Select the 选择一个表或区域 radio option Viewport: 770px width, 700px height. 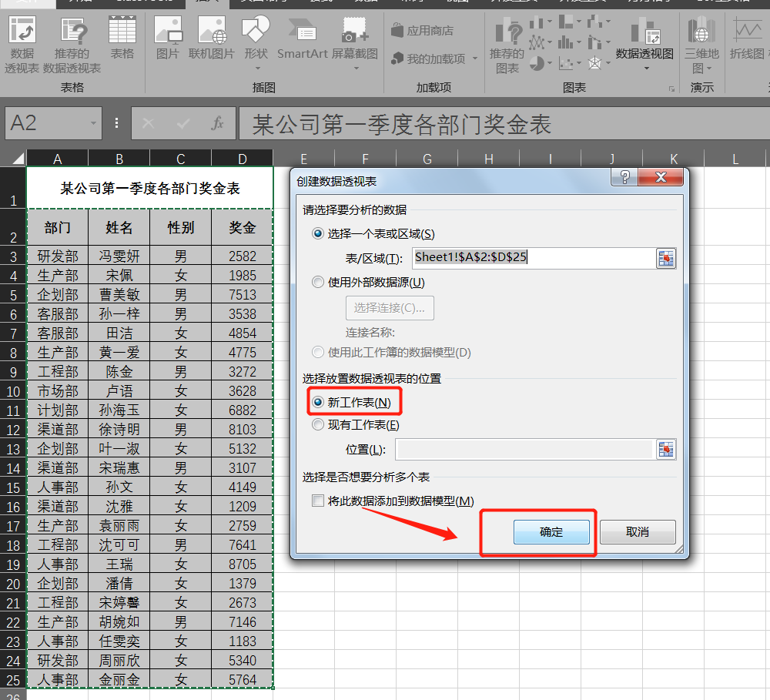[318, 234]
